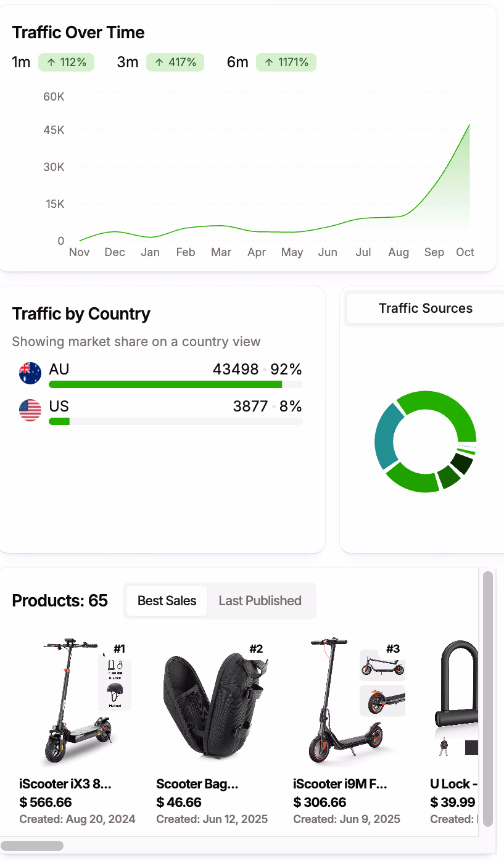
Task: Click the 6m growth arrow badge
Action: click(x=286, y=62)
